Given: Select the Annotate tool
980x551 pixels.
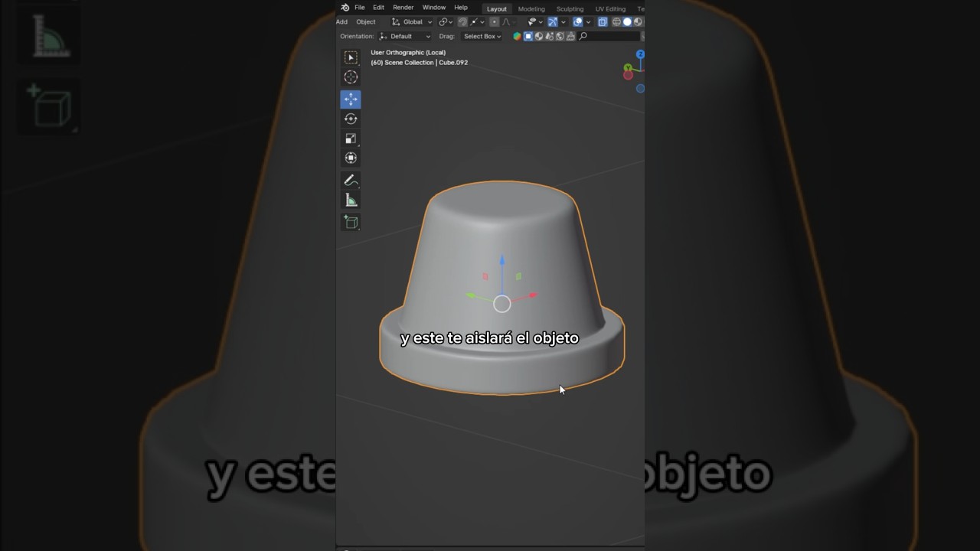Looking at the screenshot, I should pyautogui.click(x=351, y=181).
